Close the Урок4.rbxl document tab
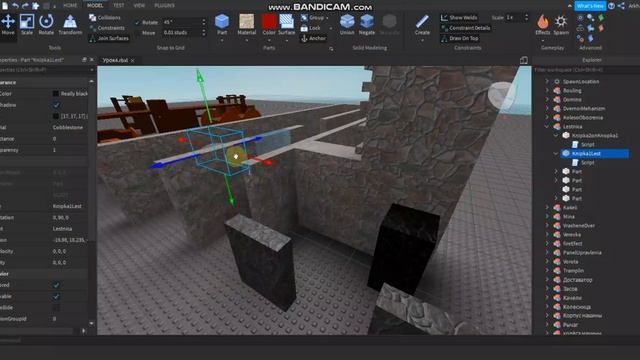Screen dimensions: 640x360 click(x=133, y=60)
